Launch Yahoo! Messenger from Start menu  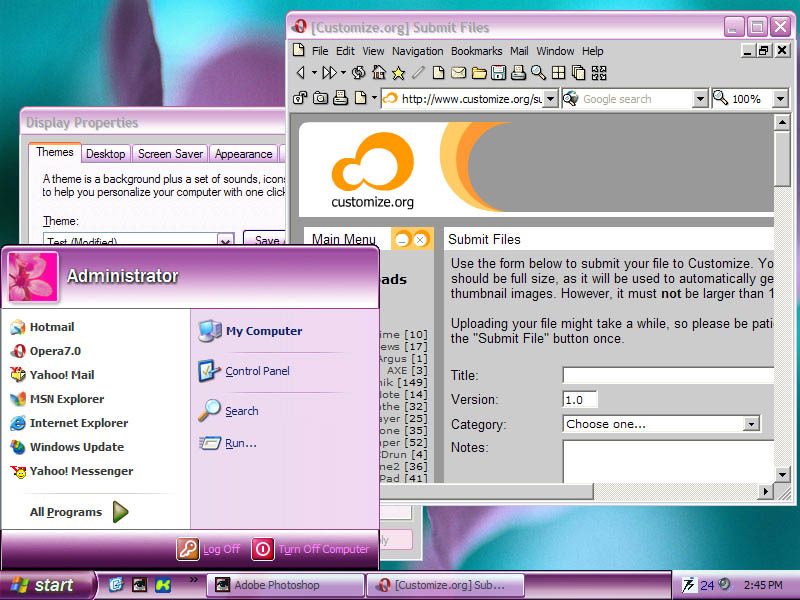pyautogui.click(x=71, y=471)
